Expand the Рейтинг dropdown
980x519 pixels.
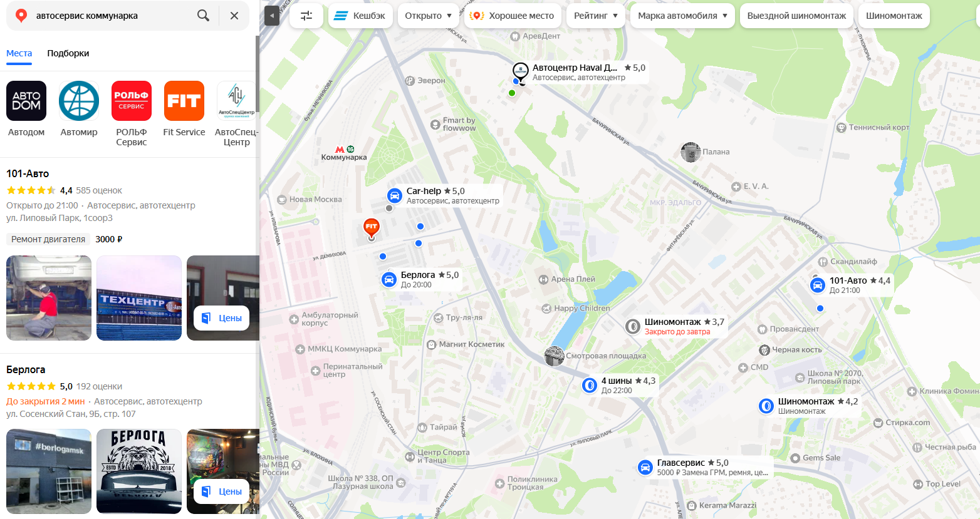[596, 16]
